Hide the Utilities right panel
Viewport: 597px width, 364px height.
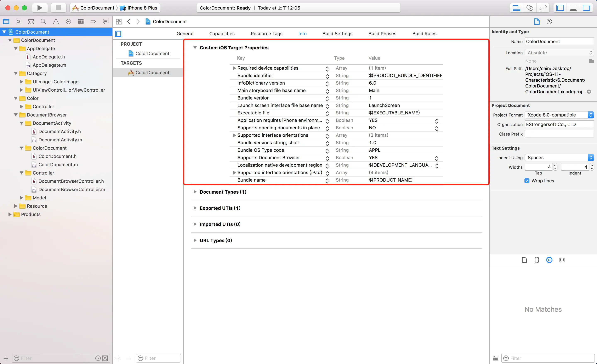pos(586,8)
